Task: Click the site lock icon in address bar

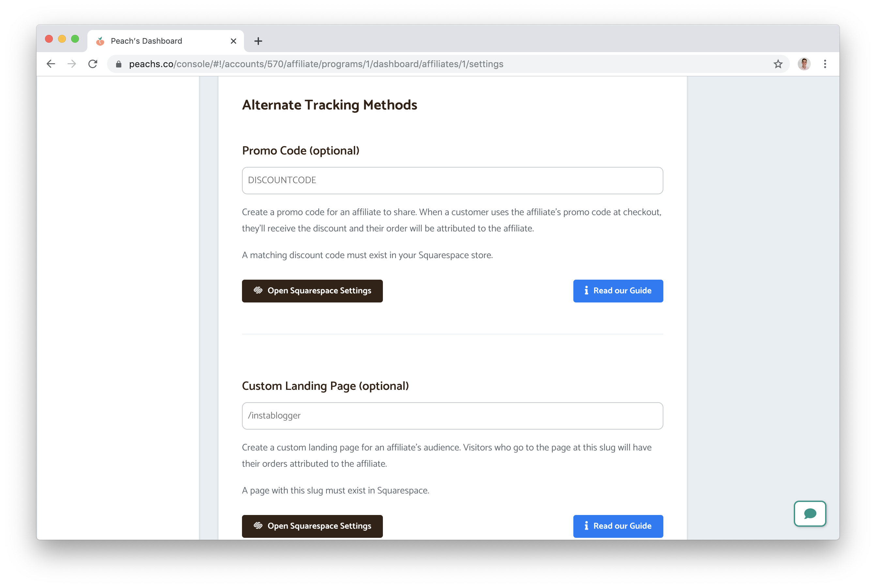Action: [119, 64]
